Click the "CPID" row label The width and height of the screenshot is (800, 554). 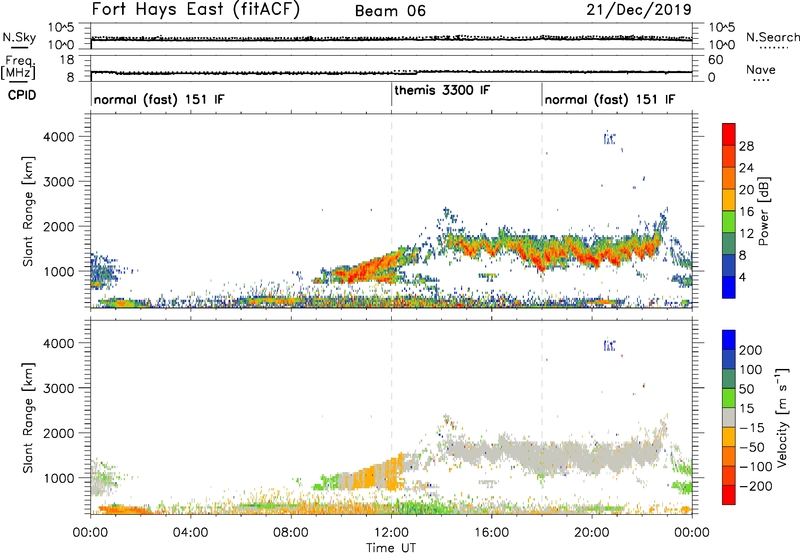22,95
